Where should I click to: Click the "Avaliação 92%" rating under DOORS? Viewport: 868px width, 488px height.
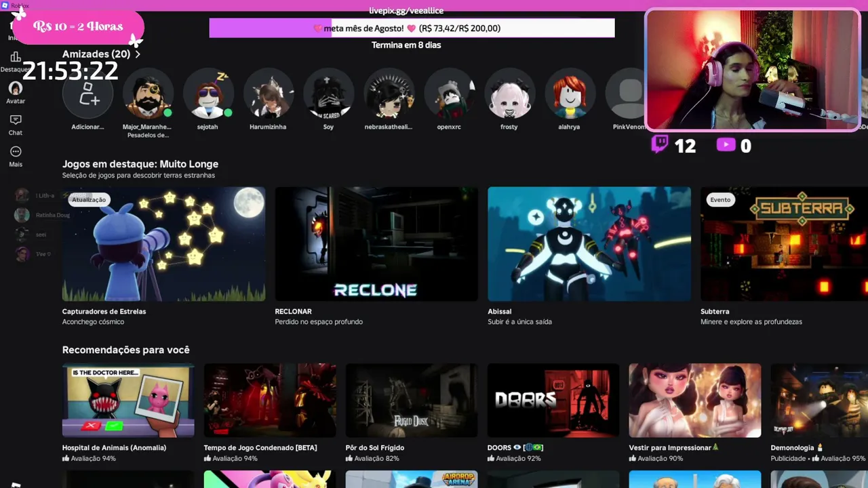pos(518,459)
